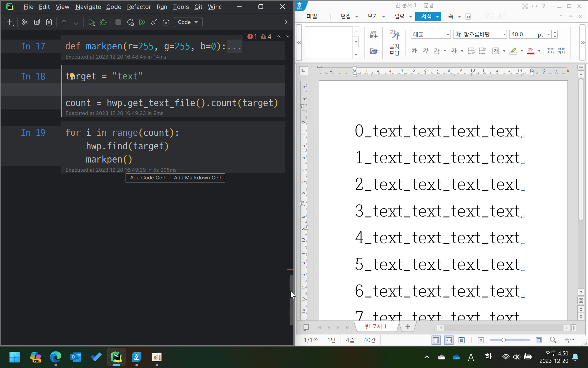Move the cell down with the down arrow

[x=76, y=22]
